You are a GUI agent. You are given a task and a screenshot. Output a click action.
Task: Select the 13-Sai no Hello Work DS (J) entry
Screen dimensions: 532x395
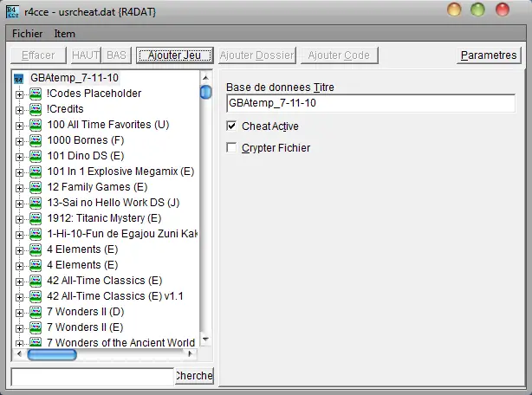click(x=114, y=203)
